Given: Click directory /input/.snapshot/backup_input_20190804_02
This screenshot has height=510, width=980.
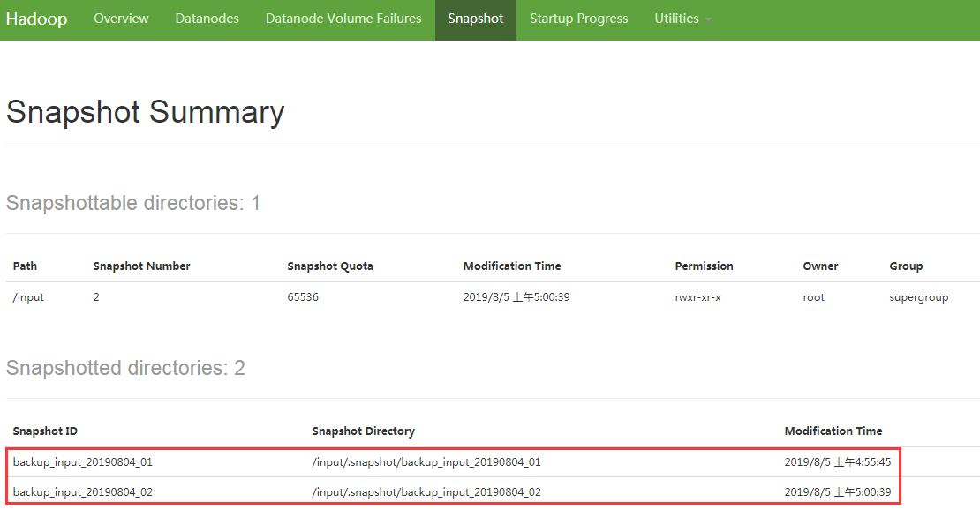Looking at the screenshot, I should click(x=426, y=492).
